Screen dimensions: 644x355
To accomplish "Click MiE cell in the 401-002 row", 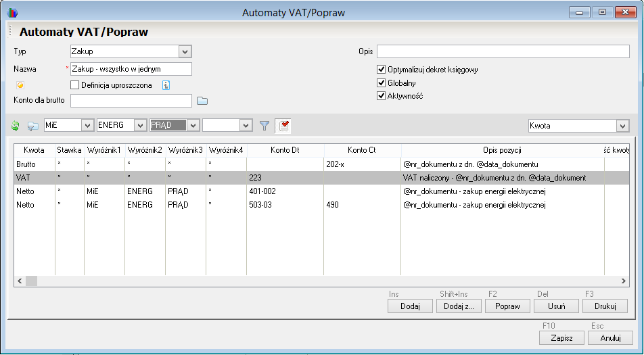I will click(x=104, y=191).
